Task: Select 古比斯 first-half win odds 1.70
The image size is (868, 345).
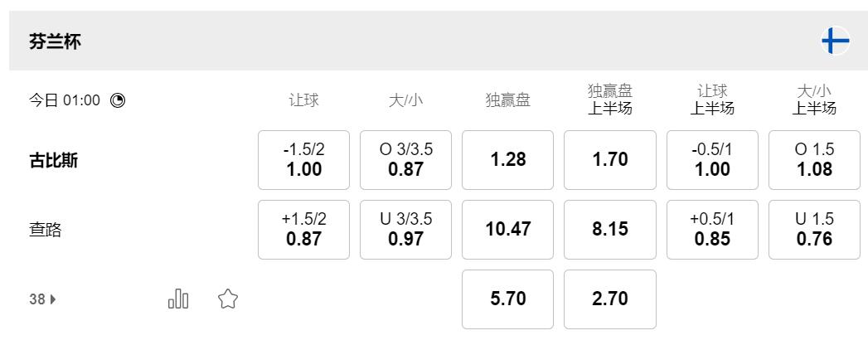Action: click(x=610, y=160)
